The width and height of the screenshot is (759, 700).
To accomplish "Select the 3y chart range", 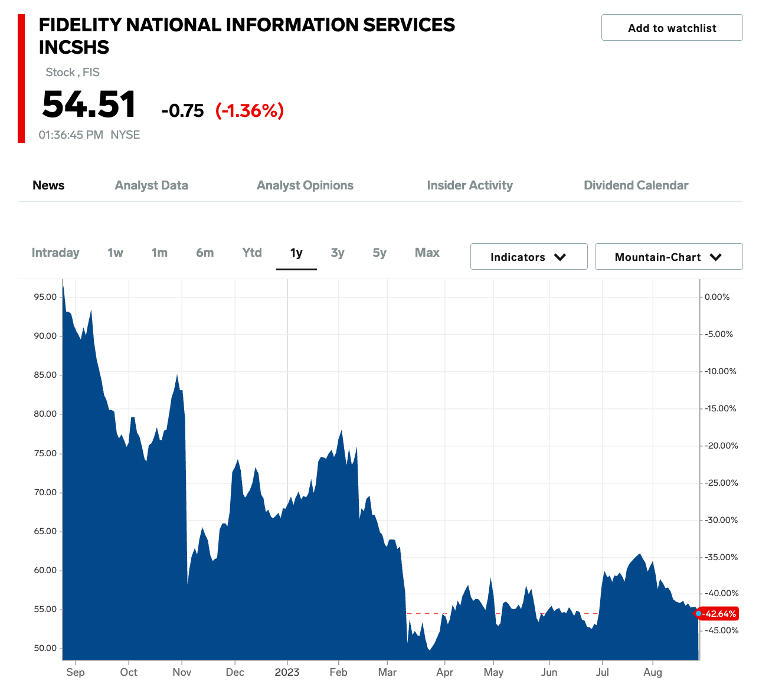I will click(x=338, y=253).
